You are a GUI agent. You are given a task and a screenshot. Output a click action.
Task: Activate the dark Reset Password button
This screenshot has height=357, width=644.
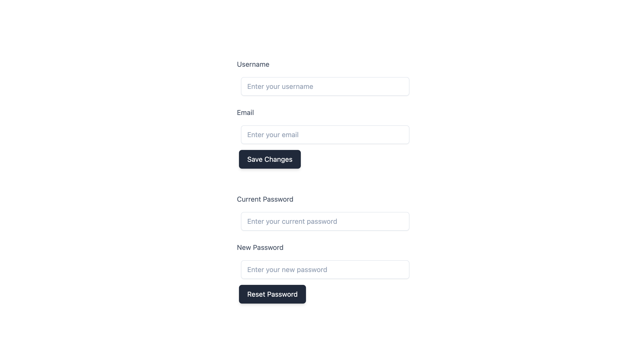coord(272,294)
